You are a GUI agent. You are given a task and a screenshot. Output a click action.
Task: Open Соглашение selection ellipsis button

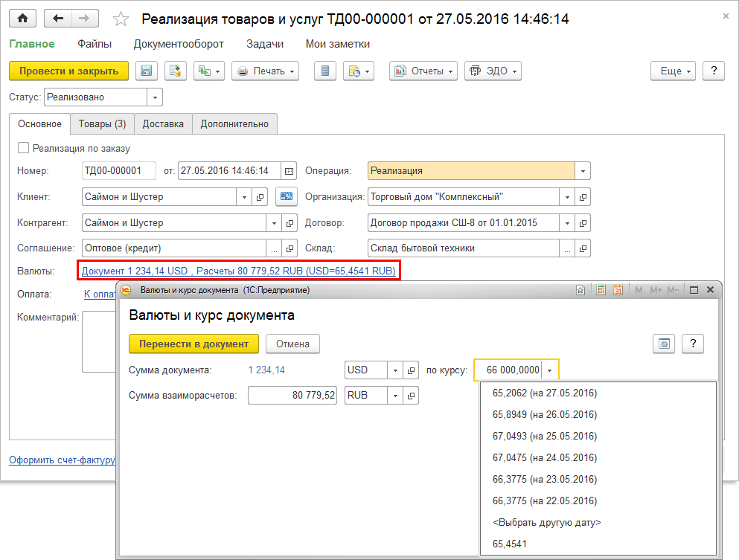[274, 248]
